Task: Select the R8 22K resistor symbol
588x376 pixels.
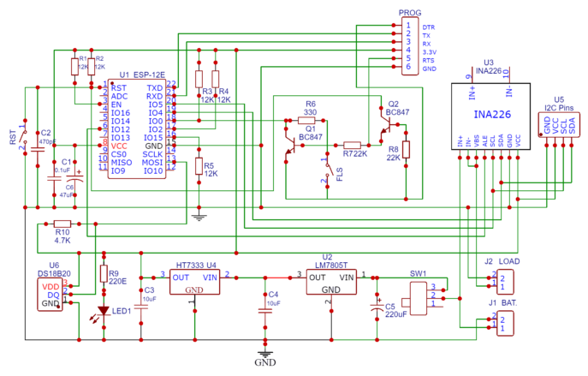Action: point(406,149)
